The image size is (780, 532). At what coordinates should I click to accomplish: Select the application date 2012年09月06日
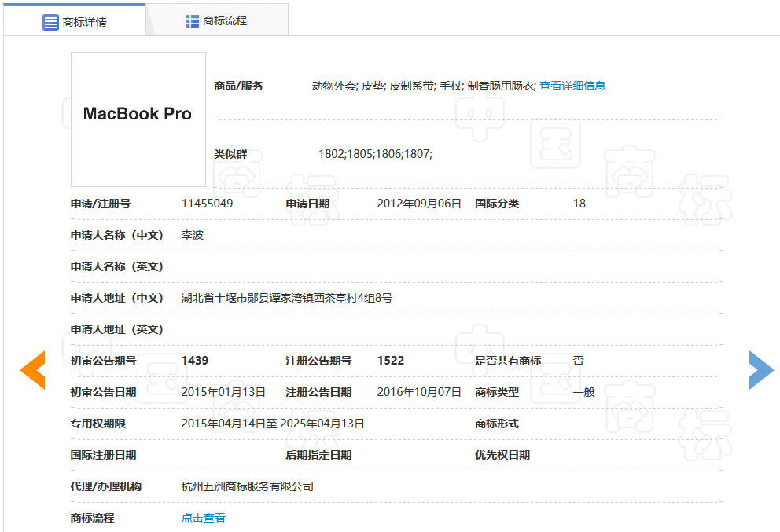point(419,204)
